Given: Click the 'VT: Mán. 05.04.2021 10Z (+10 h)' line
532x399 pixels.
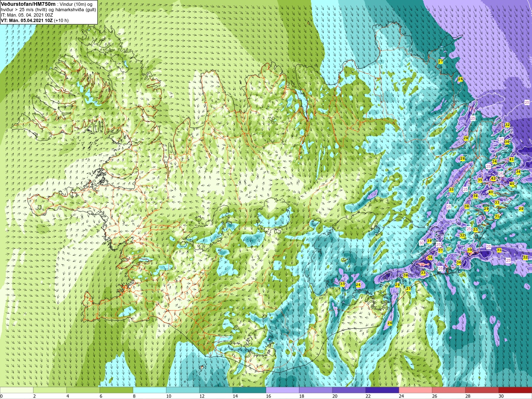Looking at the screenshot, I should tap(35, 20).
